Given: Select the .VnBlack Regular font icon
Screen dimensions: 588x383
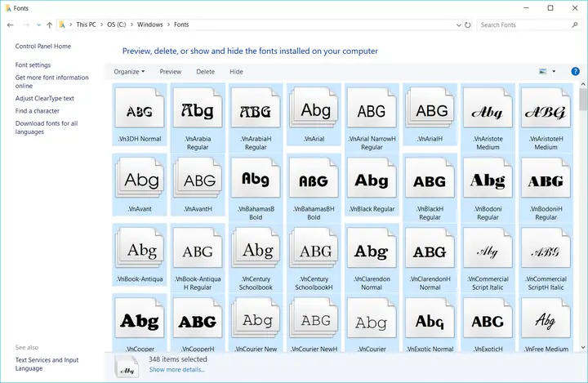Looking at the screenshot, I should (372, 178).
